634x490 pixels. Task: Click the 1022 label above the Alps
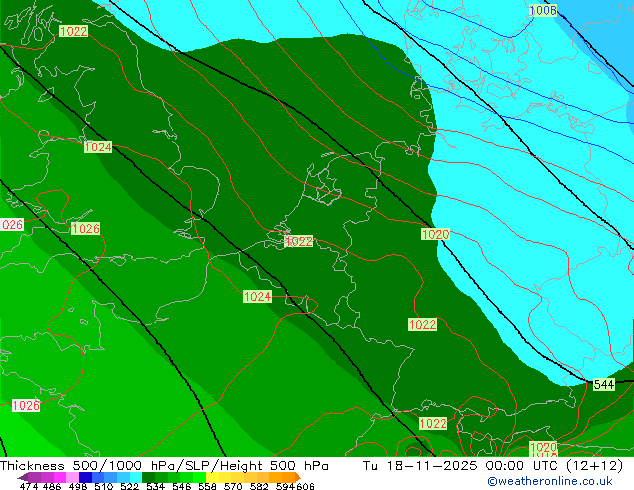(x=423, y=324)
